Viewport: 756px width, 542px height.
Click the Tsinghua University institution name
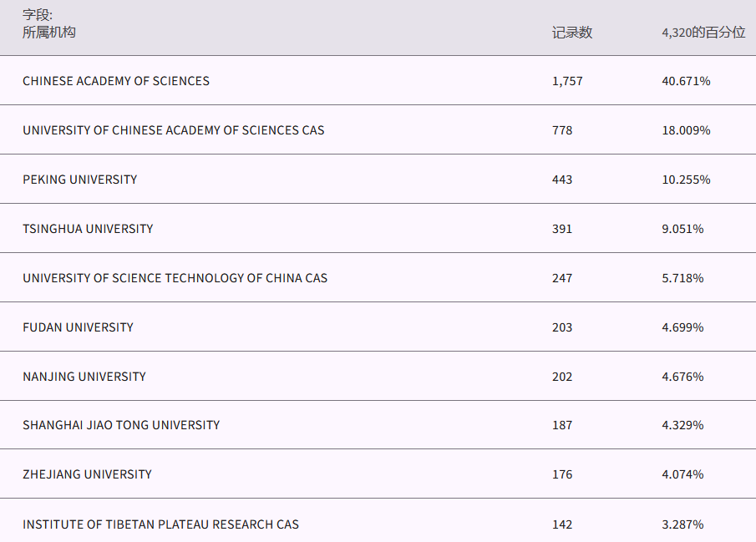pyautogui.click(x=88, y=229)
